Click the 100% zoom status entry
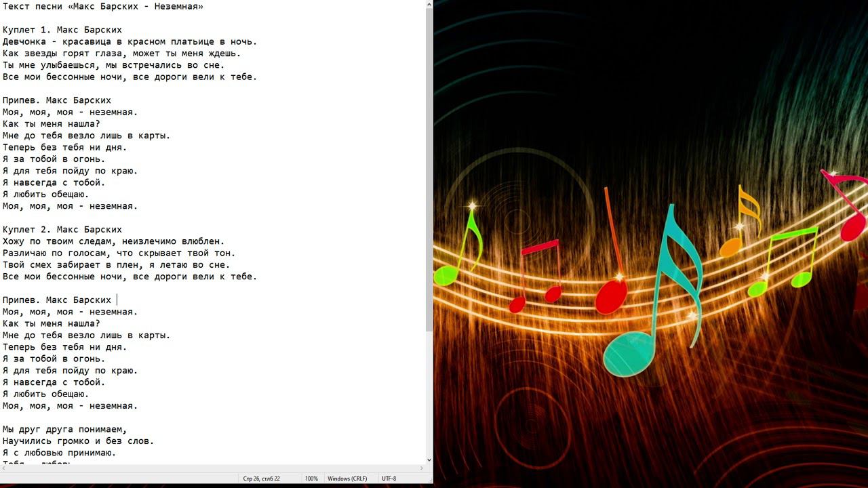 pyautogui.click(x=311, y=479)
